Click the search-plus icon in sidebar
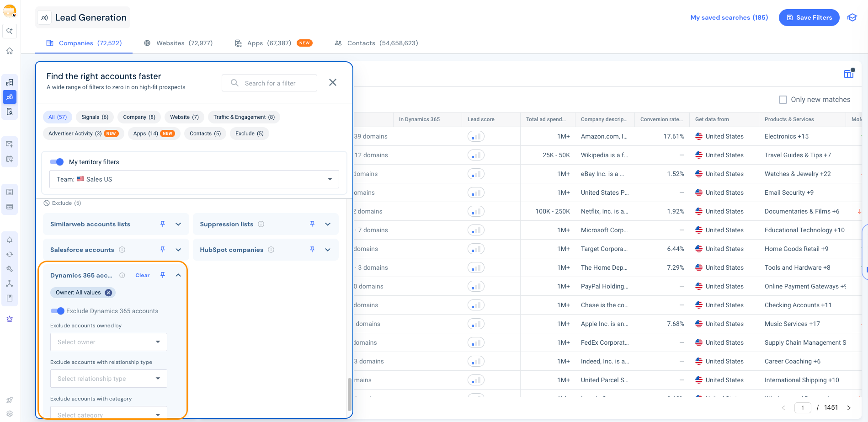868x422 pixels. [x=10, y=31]
